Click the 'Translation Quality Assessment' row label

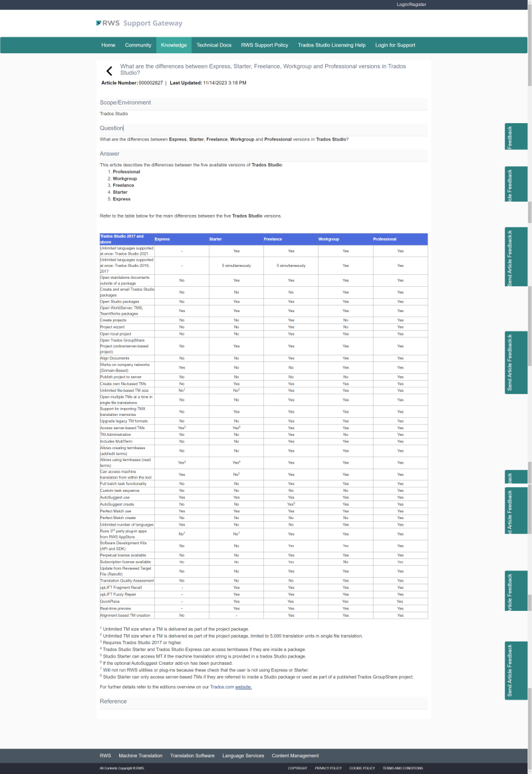coord(127,580)
